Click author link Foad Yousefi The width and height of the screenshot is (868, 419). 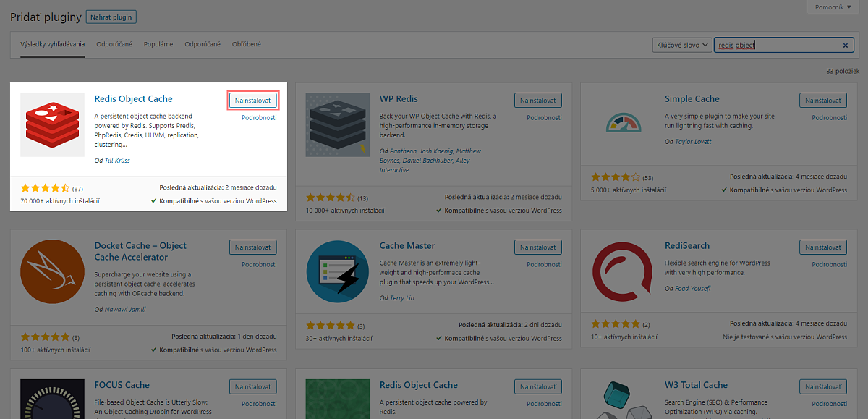tap(693, 288)
